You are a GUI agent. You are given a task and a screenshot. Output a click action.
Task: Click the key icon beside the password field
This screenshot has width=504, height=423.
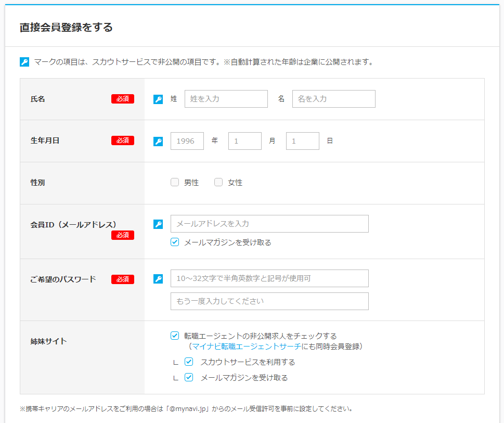click(158, 279)
